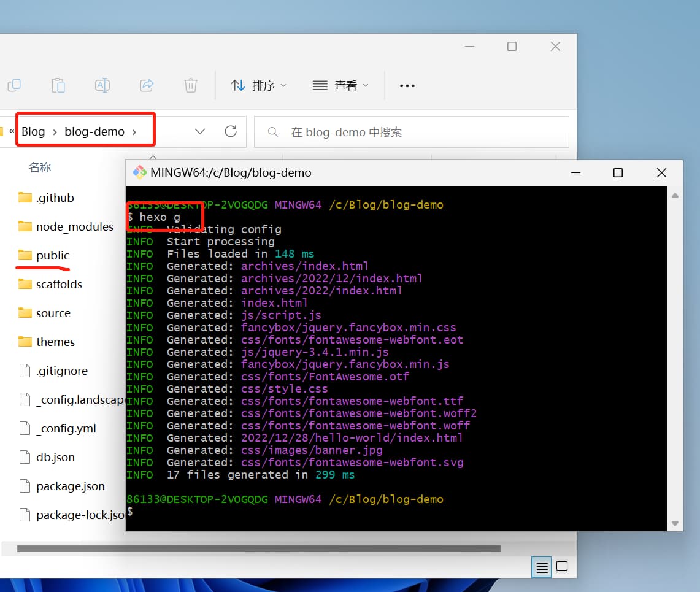Click the delete trash can icon
This screenshot has height=592, width=700.
point(191,85)
